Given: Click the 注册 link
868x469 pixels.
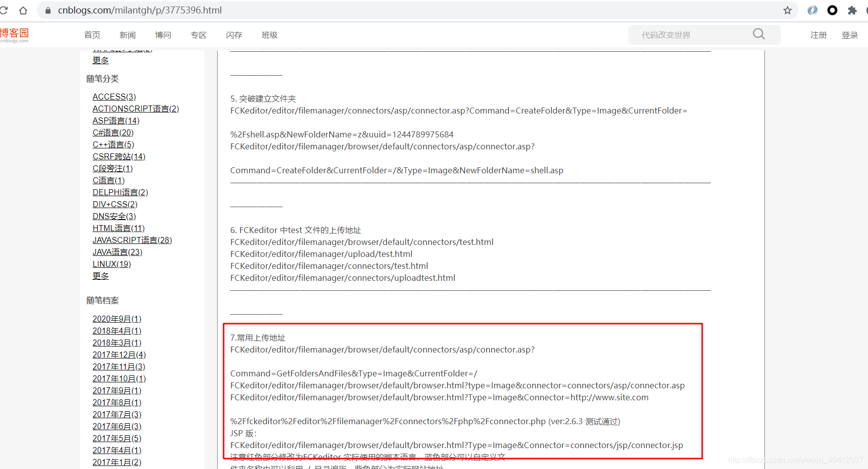Looking at the screenshot, I should click(x=818, y=35).
